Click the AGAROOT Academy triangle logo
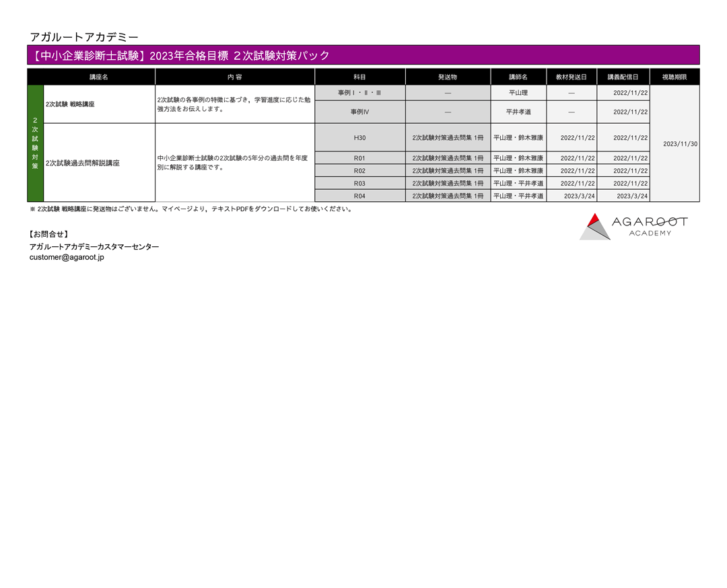Image resolution: width=727 pixels, height=588 pixels. pyautogui.click(x=595, y=227)
